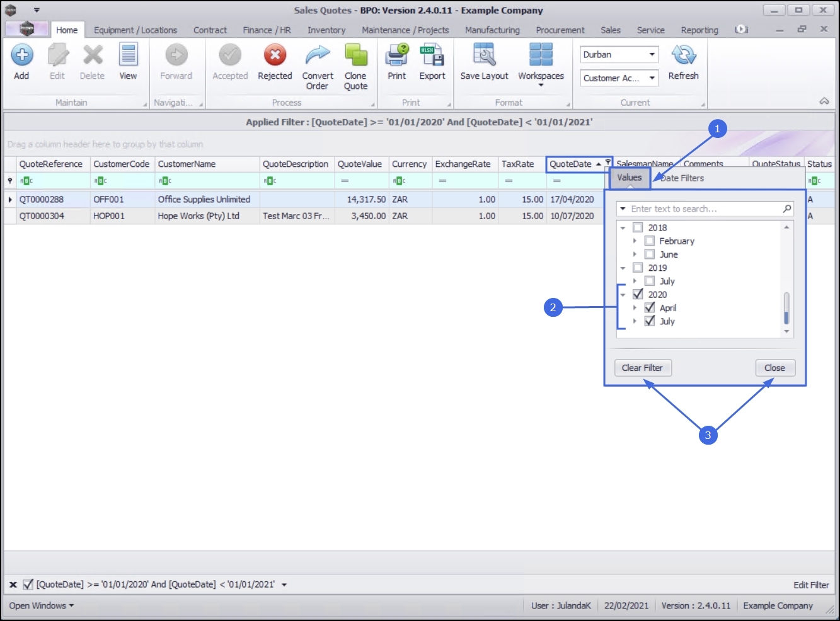Check the July checkbox under 2019
The image size is (840, 621).
click(x=650, y=281)
